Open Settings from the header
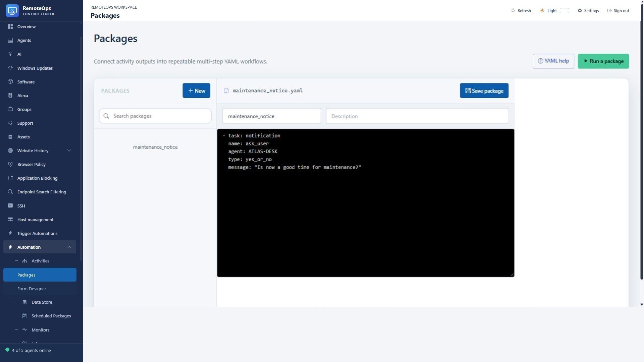 [588, 11]
